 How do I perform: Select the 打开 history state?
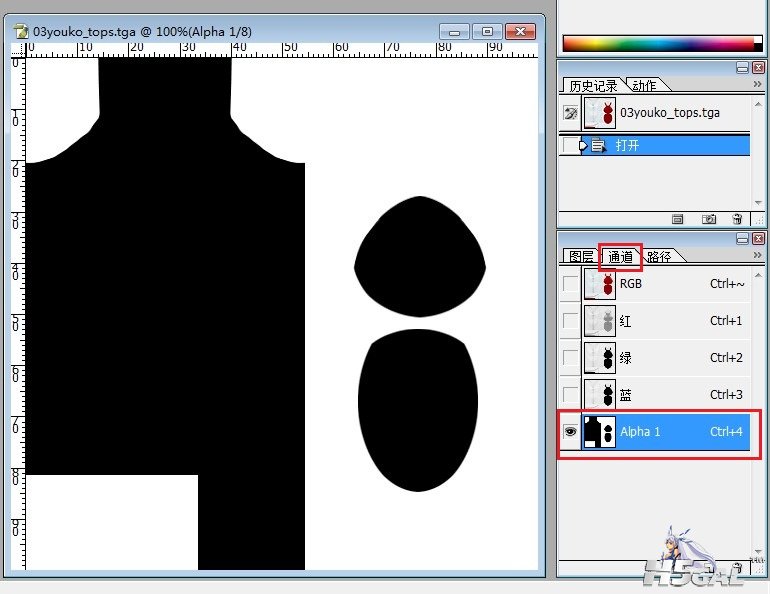coord(627,145)
